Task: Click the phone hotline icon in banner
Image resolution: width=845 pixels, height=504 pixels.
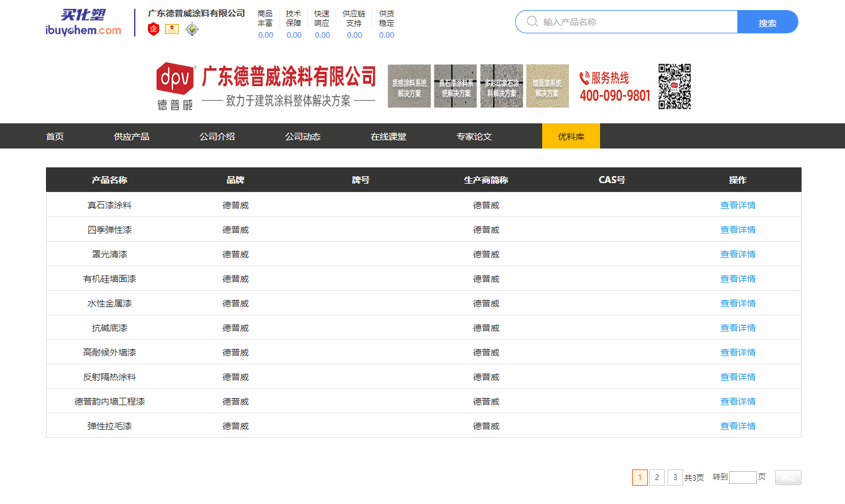Action: [584, 78]
